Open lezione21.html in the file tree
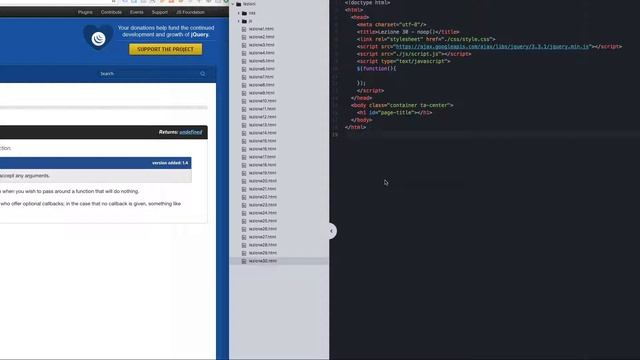Viewport: 640px width, 360px height. point(262,189)
